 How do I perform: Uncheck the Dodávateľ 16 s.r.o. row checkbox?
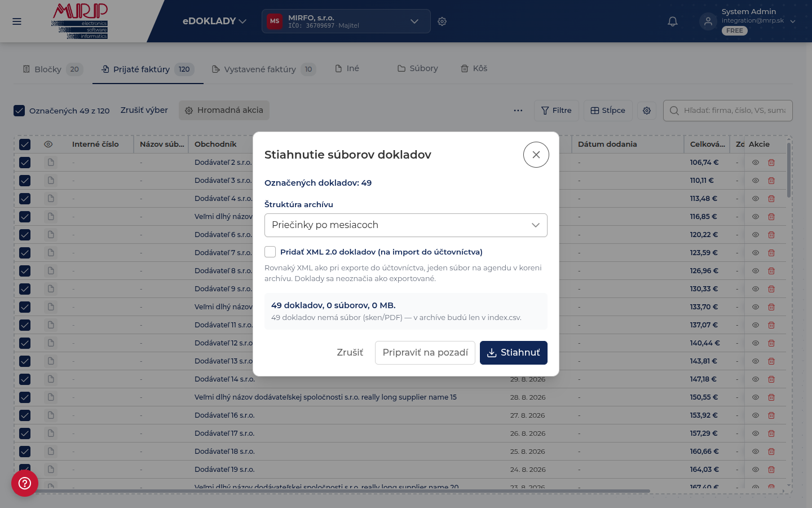(25, 415)
